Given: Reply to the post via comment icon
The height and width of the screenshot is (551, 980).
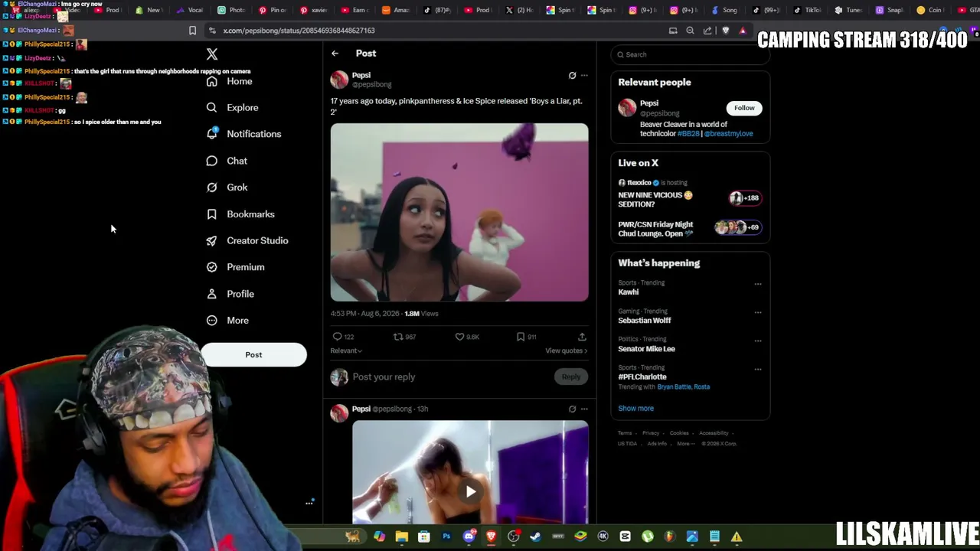Looking at the screenshot, I should (337, 337).
